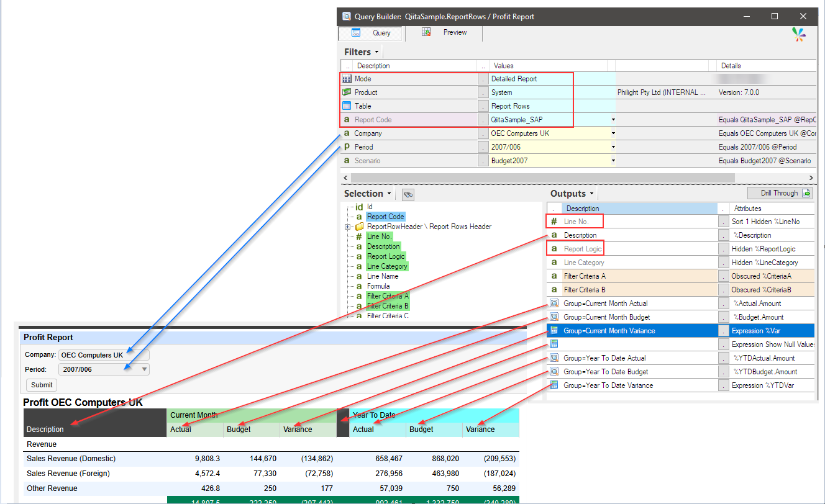
Task: Click the Mode filter row icon
Action: coord(347,79)
